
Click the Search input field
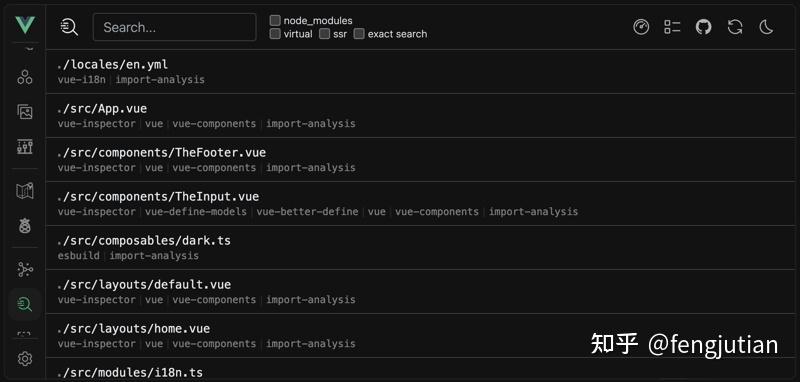174,27
